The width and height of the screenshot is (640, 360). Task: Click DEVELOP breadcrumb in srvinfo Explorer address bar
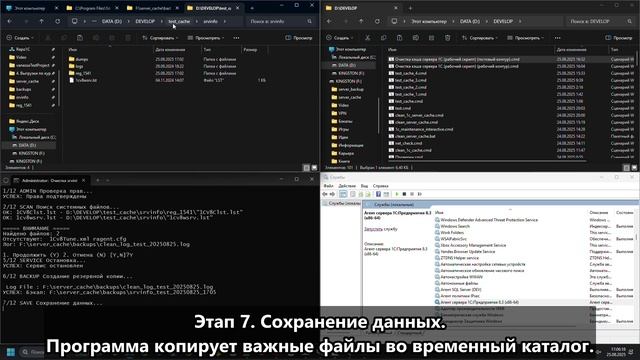coord(145,21)
